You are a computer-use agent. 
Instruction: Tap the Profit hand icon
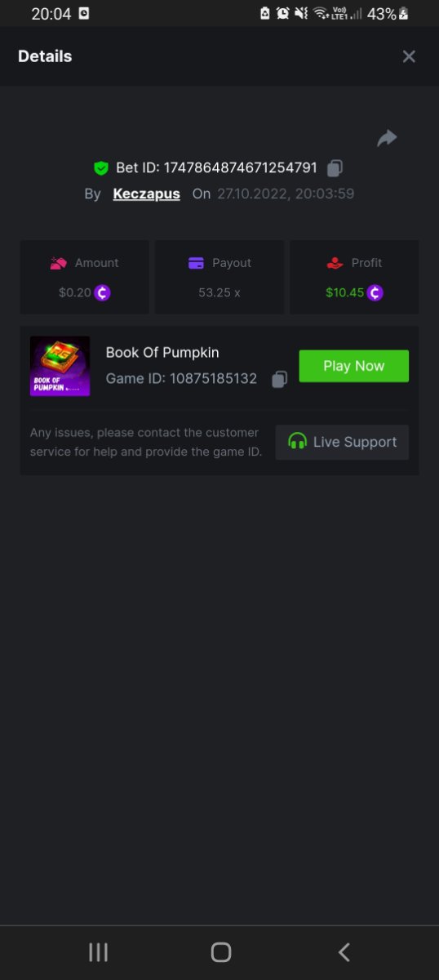pyautogui.click(x=335, y=263)
